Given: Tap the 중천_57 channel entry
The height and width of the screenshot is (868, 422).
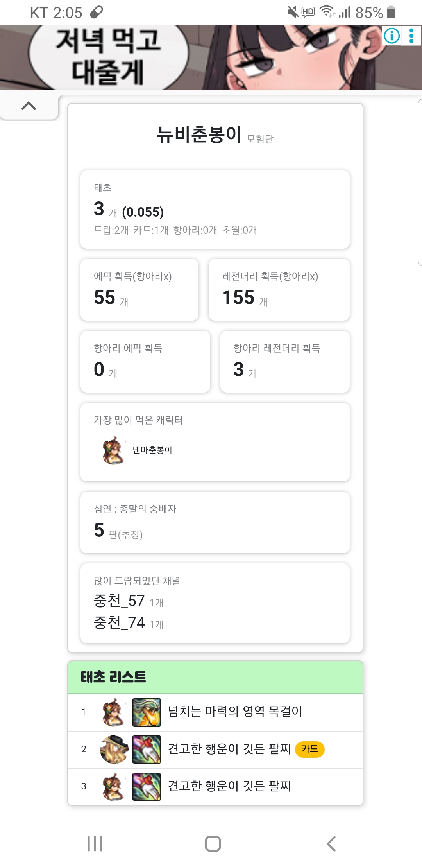Looking at the screenshot, I should pyautogui.click(x=120, y=601).
